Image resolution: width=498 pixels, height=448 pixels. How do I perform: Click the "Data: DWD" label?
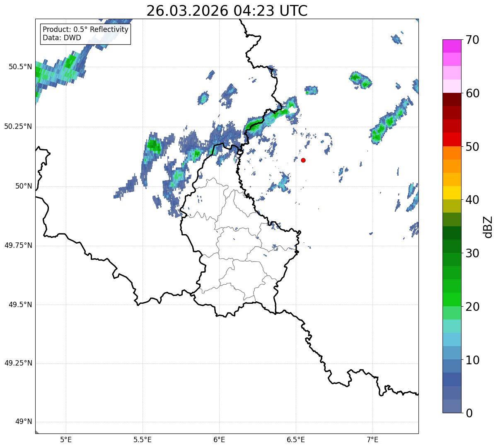[x=62, y=38]
